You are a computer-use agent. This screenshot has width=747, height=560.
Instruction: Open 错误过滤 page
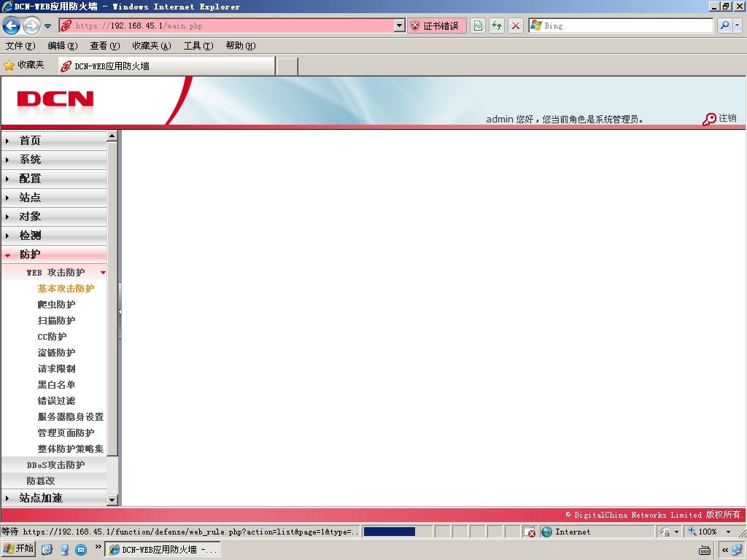click(x=56, y=401)
